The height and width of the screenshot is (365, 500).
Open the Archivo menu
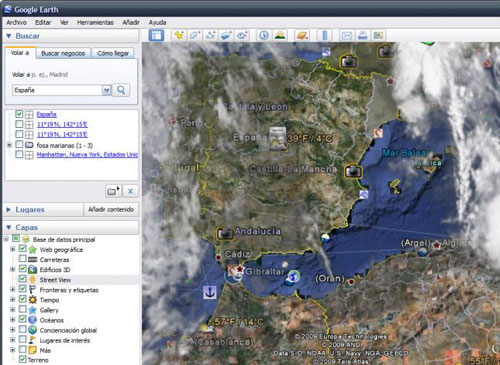click(x=16, y=22)
